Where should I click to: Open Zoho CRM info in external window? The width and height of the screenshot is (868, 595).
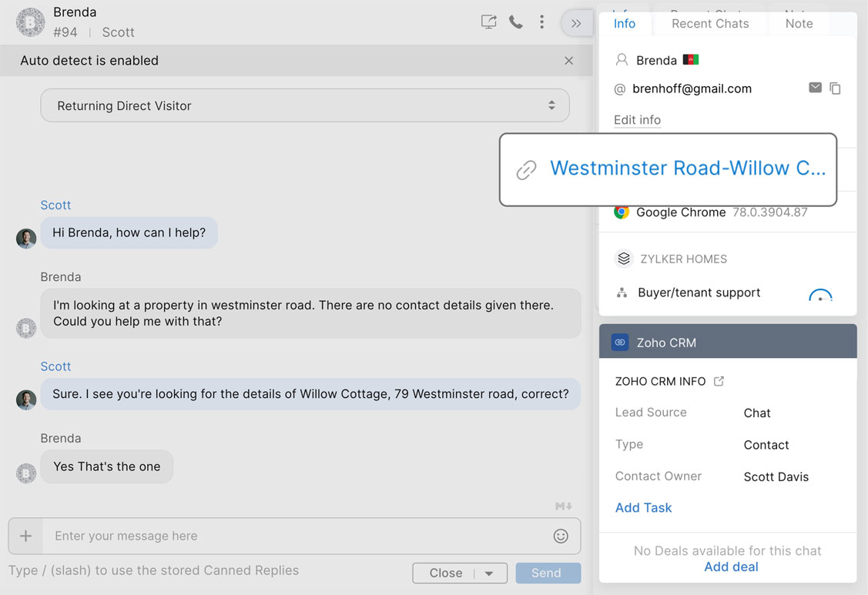point(719,381)
